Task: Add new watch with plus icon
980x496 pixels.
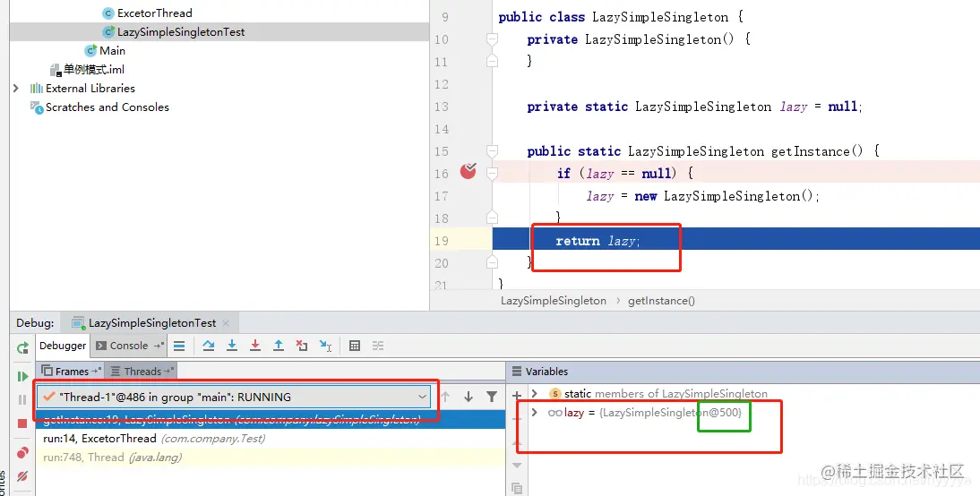Action: [x=517, y=396]
